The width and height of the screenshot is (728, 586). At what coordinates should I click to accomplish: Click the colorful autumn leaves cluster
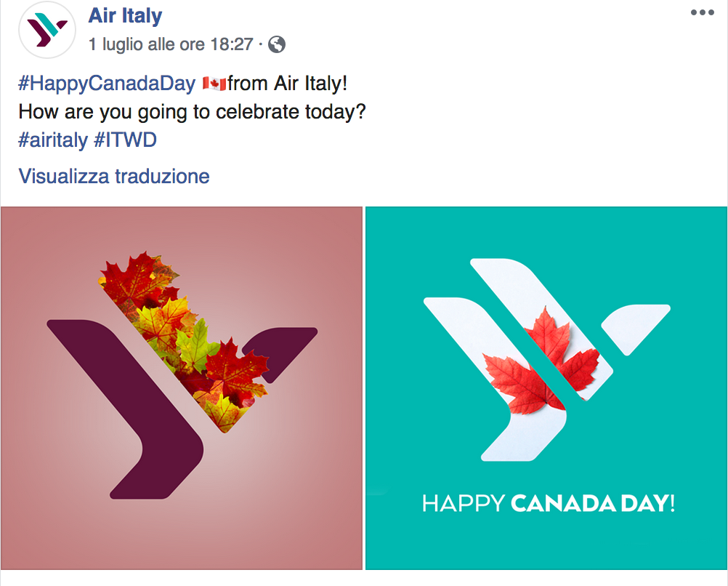pyautogui.click(x=182, y=327)
